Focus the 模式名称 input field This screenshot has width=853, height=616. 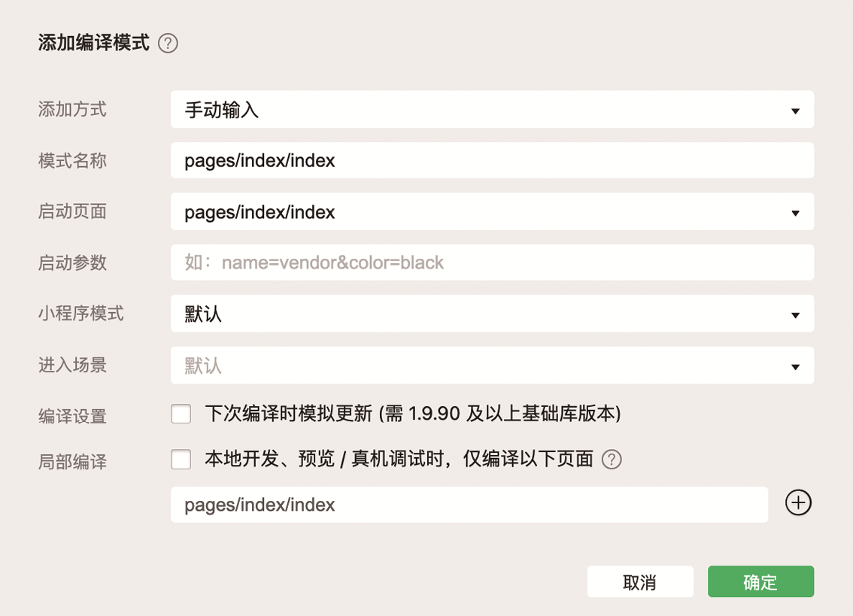point(493,160)
